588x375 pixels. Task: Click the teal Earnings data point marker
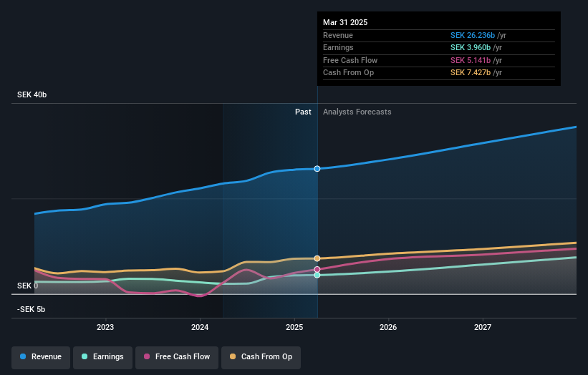[x=317, y=275]
